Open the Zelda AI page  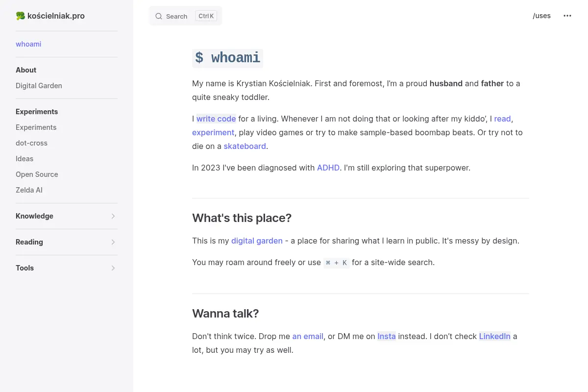coord(29,190)
